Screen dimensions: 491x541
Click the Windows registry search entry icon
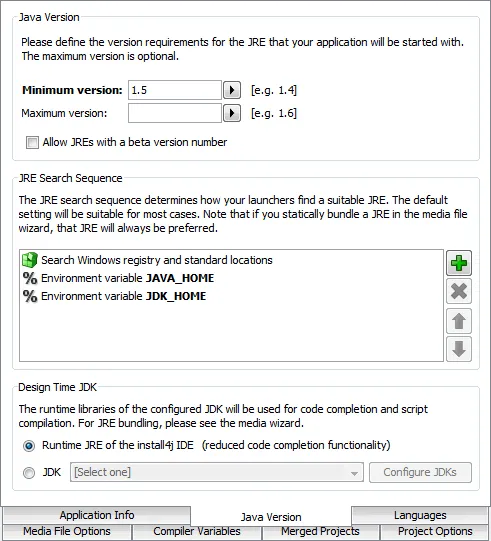point(29,260)
